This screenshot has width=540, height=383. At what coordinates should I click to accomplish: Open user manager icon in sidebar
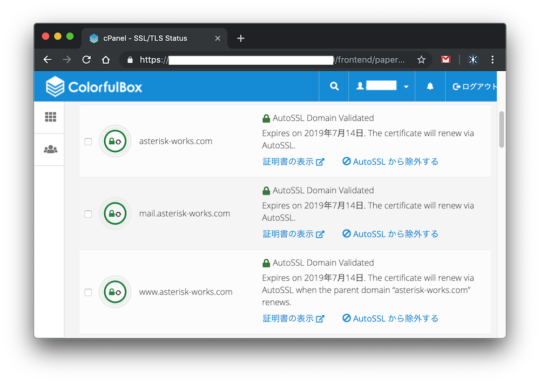50,149
